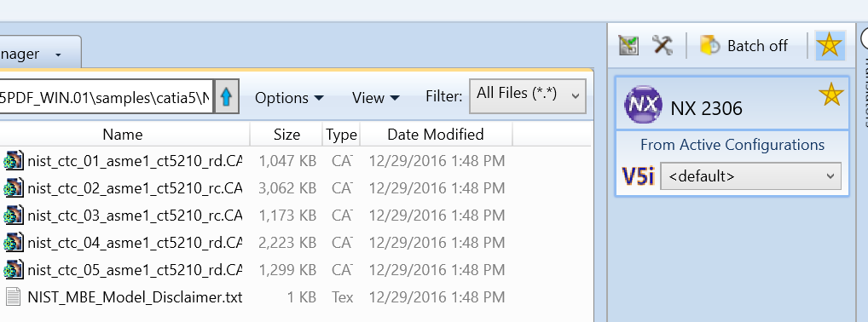
Task: Click the Tex type cell of Disclaimer file
Action: (x=342, y=297)
